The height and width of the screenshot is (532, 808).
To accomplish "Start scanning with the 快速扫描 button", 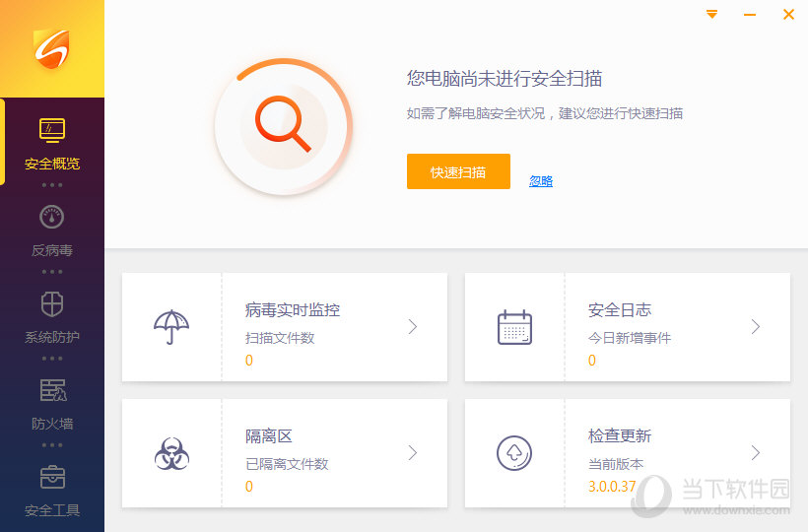I will tap(458, 171).
